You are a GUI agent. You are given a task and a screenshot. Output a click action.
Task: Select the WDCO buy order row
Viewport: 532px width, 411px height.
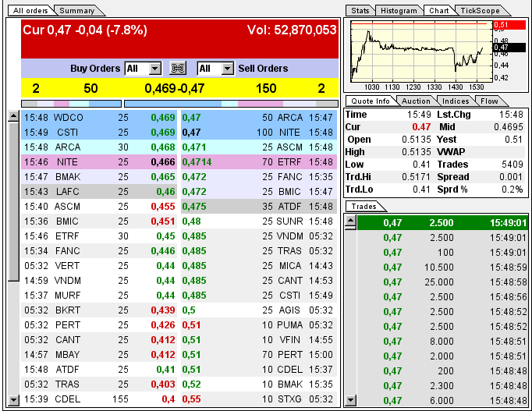click(x=99, y=118)
